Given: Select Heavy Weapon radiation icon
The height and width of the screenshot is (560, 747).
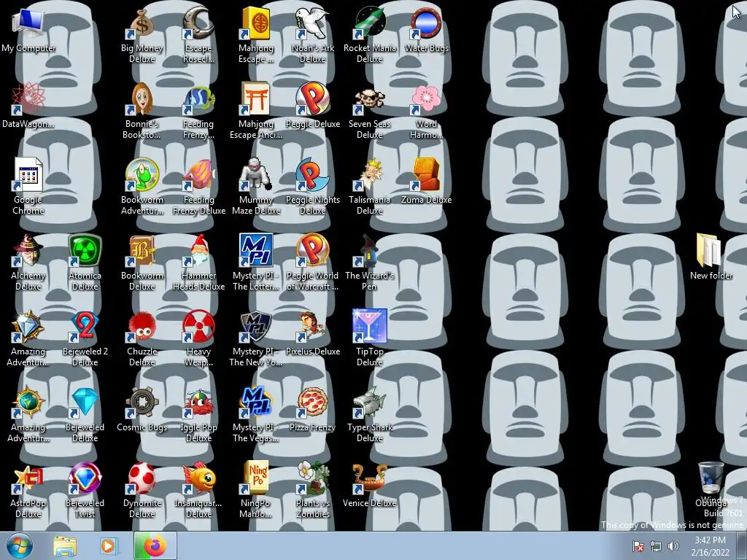Looking at the screenshot, I should [x=198, y=327].
